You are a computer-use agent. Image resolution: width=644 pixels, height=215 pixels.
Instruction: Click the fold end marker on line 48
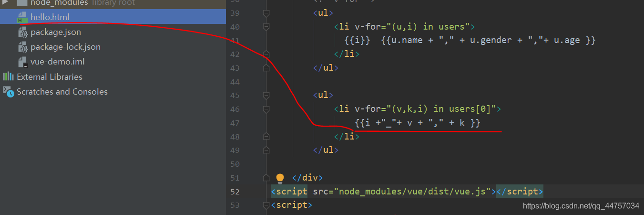pyautogui.click(x=266, y=137)
